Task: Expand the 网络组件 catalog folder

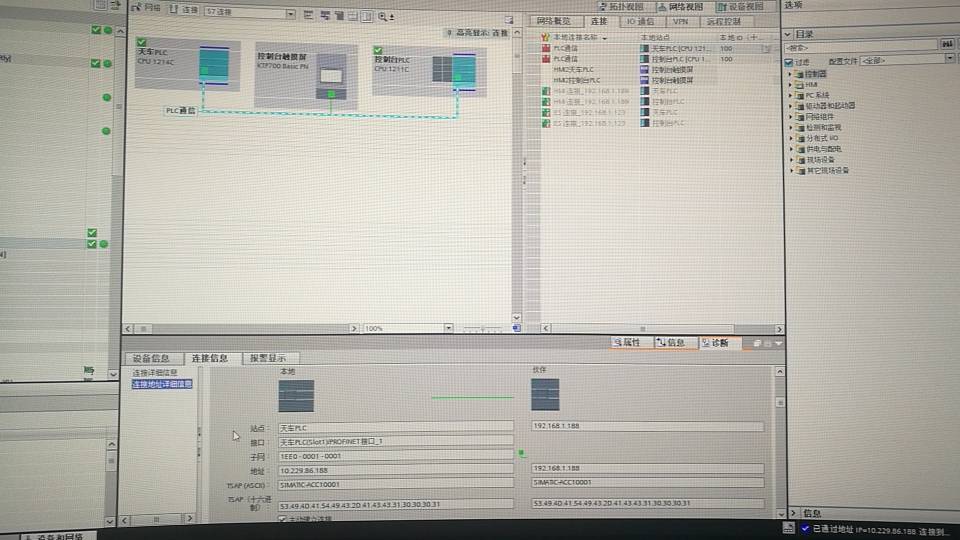Action: coord(790,117)
